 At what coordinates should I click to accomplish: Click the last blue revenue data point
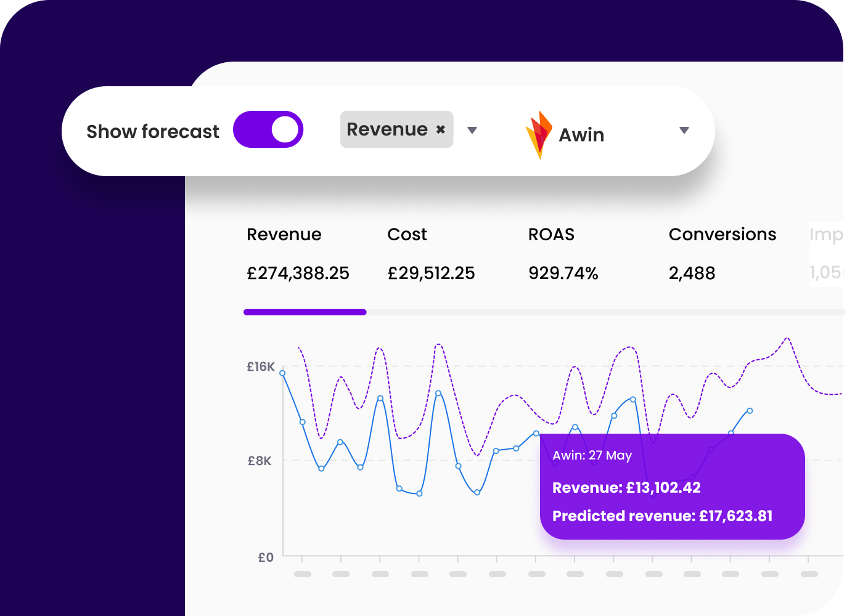tap(750, 410)
